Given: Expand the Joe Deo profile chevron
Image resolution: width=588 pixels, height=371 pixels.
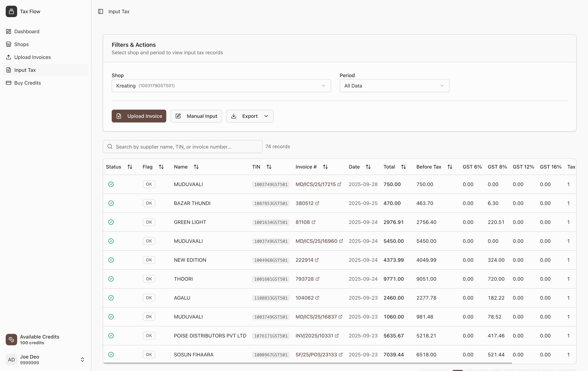Looking at the screenshot, I should [82, 359].
